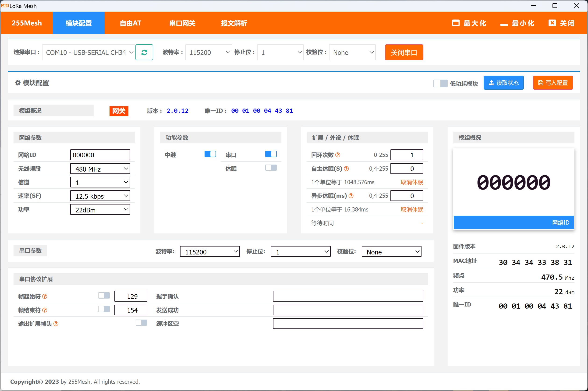
Task: Open the 无线频段 480 MHz dropdown
Action: [100, 169]
